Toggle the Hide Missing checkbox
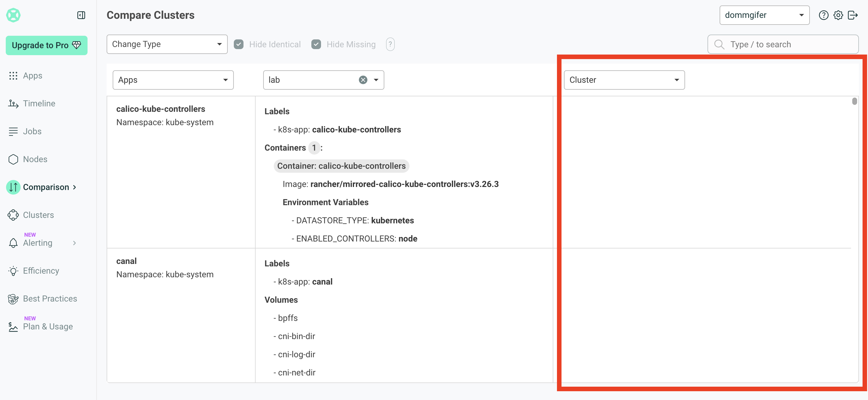Screen dimensions: 868x400 (x=316, y=44)
